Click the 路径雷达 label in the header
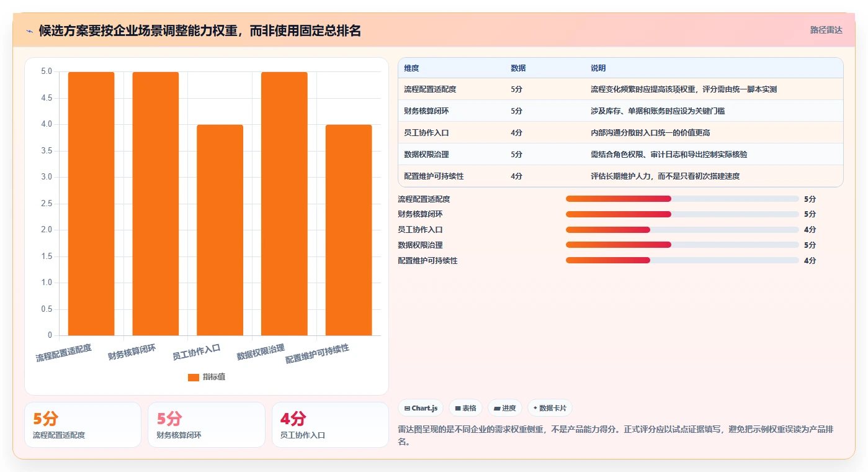Image resolution: width=868 pixels, height=472 pixels. [x=826, y=30]
